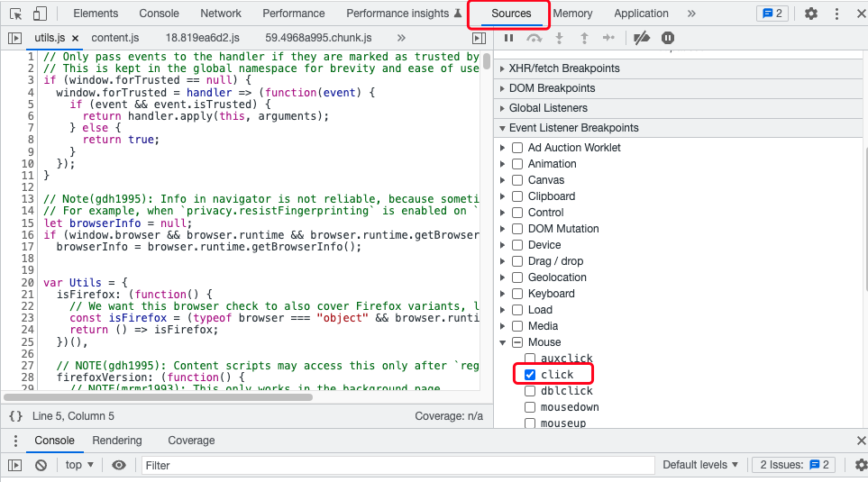
Task: Step into next function call
Action: point(559,38)
